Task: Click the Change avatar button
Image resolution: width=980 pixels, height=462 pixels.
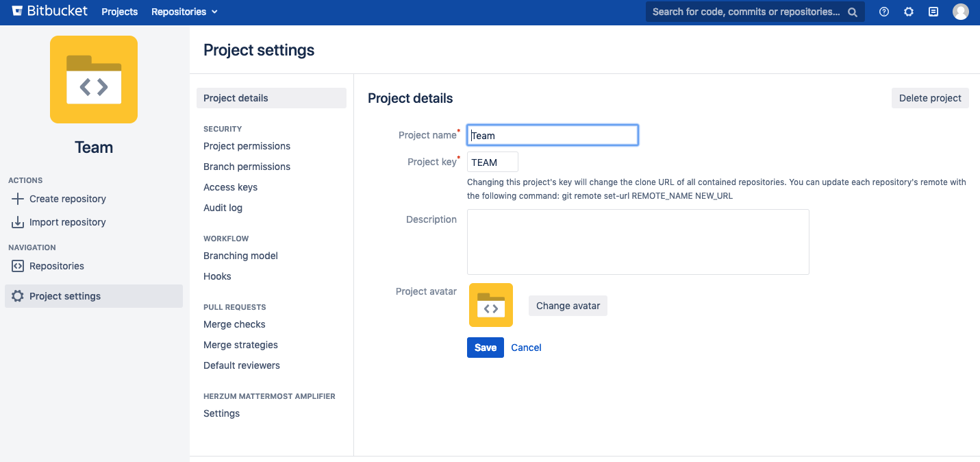Action: coord(568,306)
